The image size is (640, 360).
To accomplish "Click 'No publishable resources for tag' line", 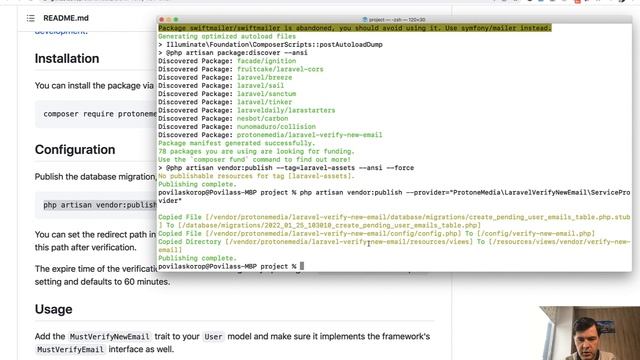I will pyautogui.click(x=256, y=176).
